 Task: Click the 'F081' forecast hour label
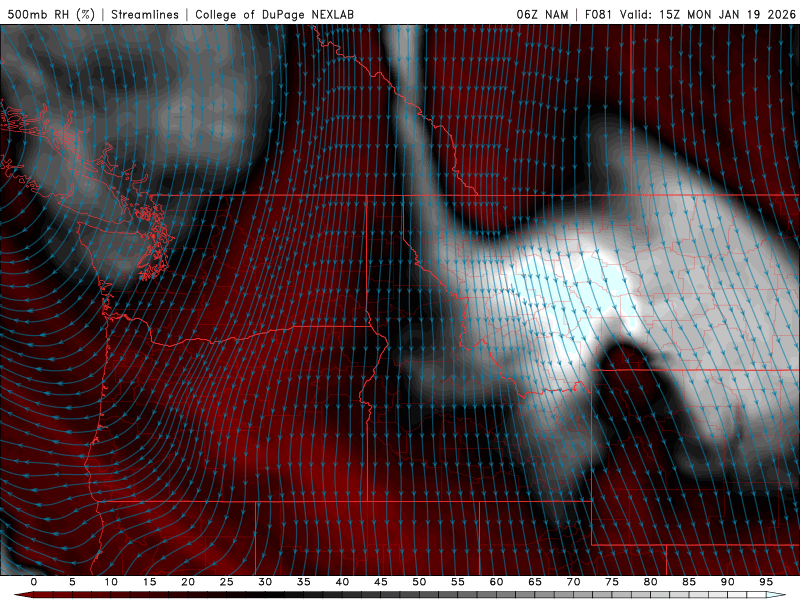tap(598, 14)
